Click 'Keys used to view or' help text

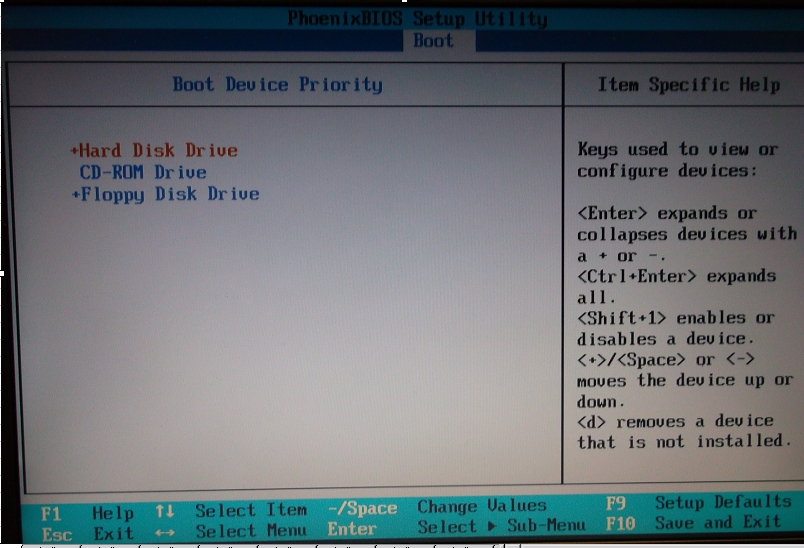tap(678, 150)
